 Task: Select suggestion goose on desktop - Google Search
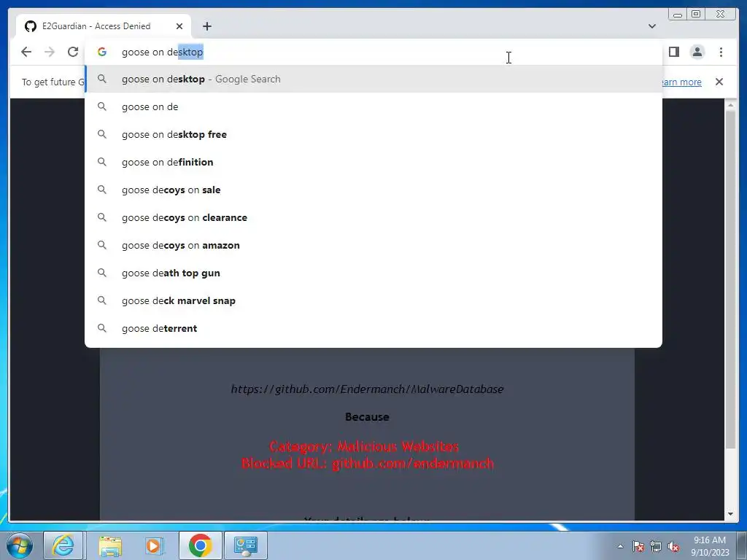pos(373,79)
